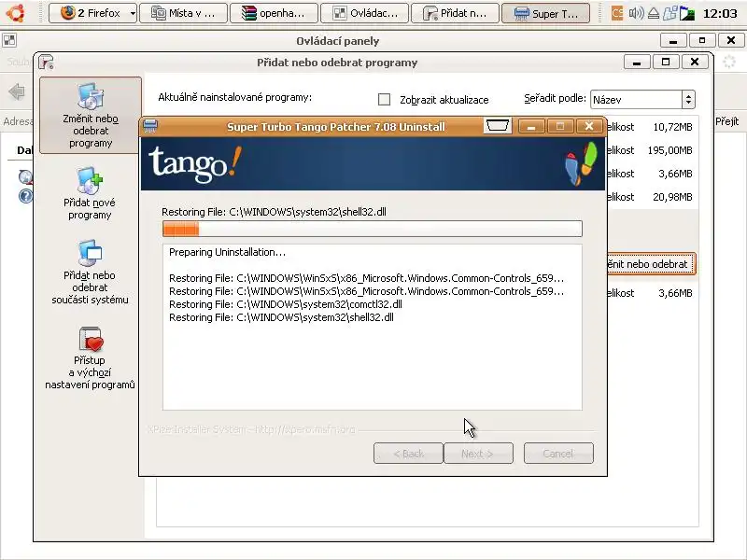Screen dimensions: 747x560
Task: Select the comctl32.dll restoring log line
Action: coord(286,304)
